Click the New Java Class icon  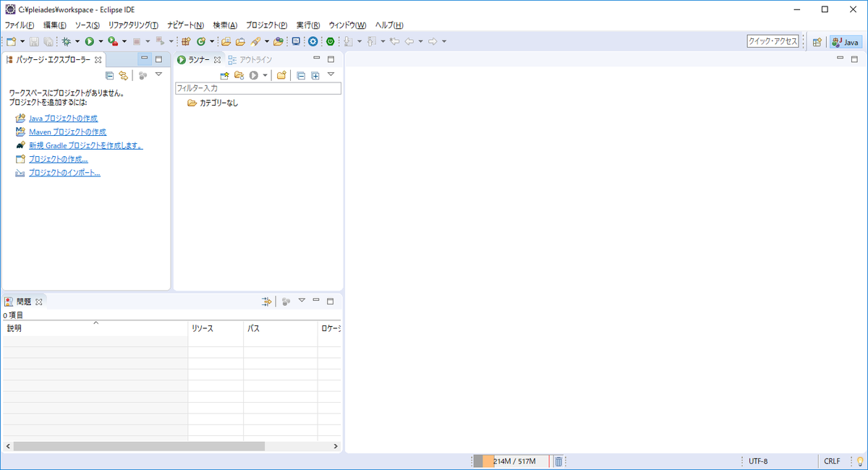[x=200, y=41]
